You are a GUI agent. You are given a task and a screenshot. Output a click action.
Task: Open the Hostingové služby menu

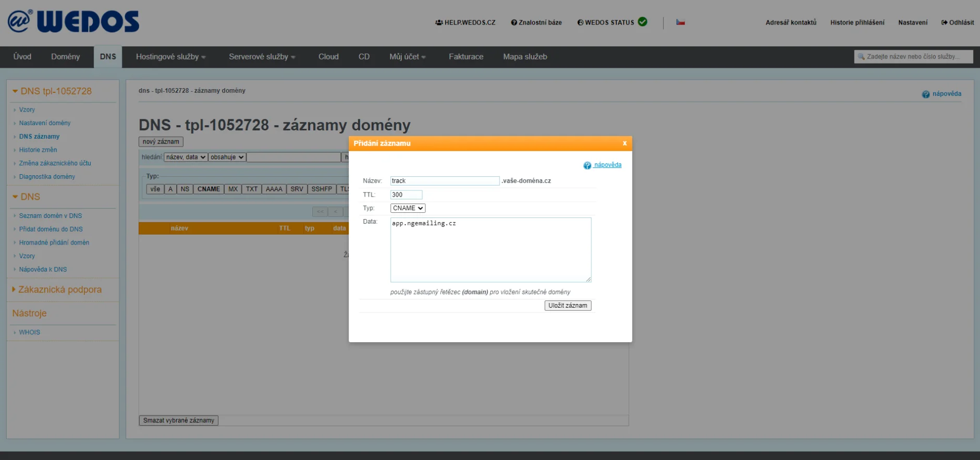tap(170, 57)
